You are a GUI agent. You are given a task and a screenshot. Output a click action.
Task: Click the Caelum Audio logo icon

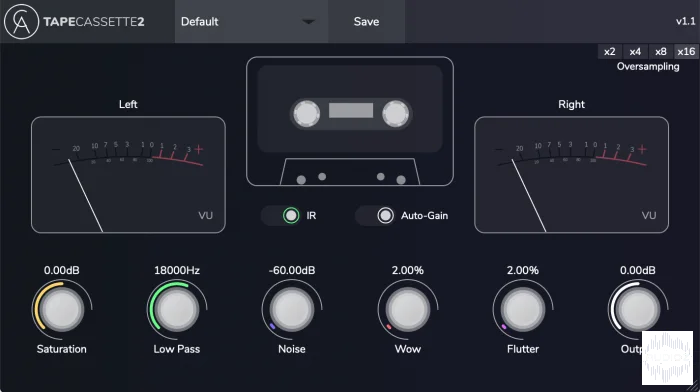click(x=21, y=21)
